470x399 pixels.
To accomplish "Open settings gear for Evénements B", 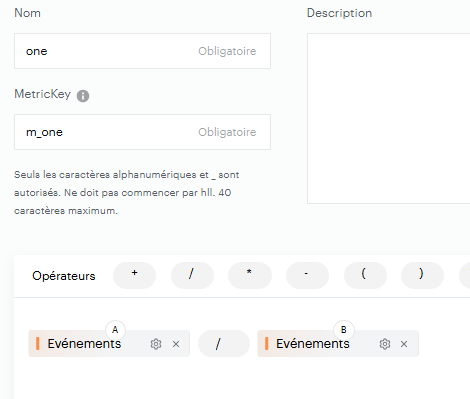I will (x=385, y=344).
